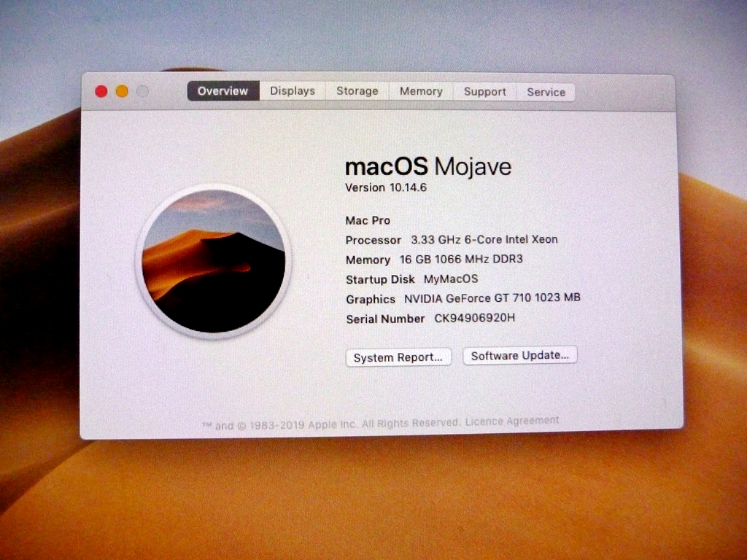
Task: Click the yellow minimize window button
Action: point(122,91)
